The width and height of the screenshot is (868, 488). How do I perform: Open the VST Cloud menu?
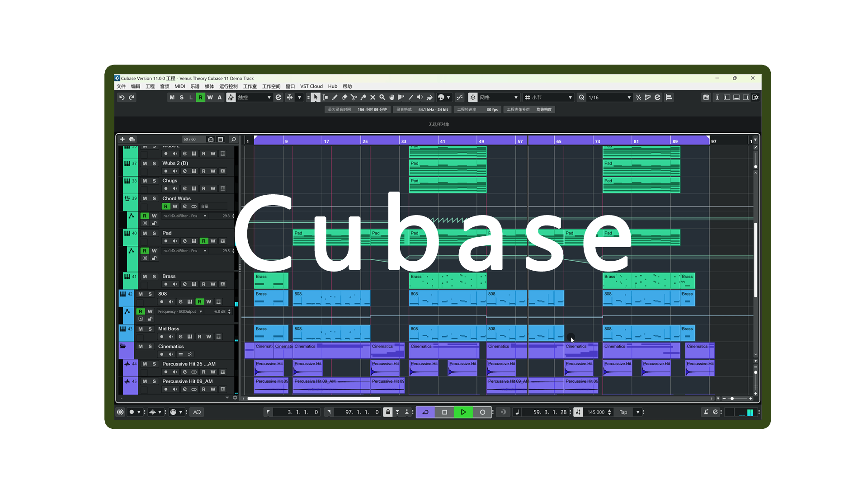click(311, 86)
